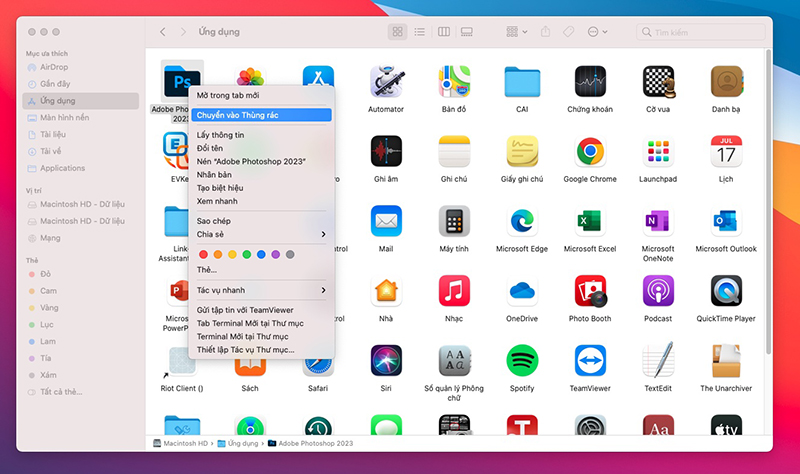Screen dimensions: 800x474
Task: Click the vertical scrollbar of Finder window
Action: point(768,201)
